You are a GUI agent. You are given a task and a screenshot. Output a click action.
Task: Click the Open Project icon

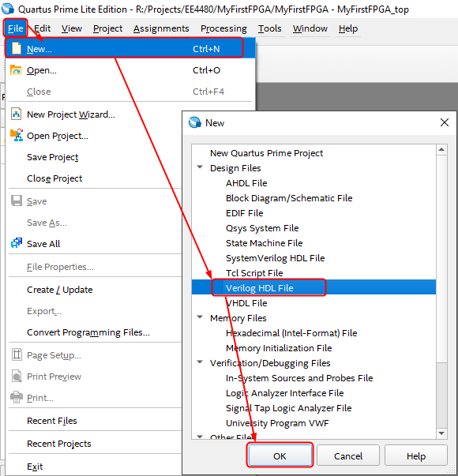pyautogui.click(x=17, y=135)
